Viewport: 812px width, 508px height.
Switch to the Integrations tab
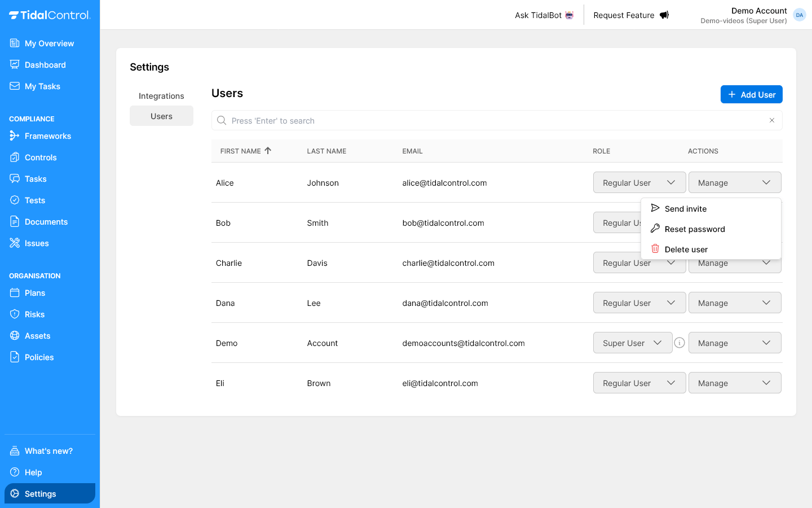(x=161, y=95)
